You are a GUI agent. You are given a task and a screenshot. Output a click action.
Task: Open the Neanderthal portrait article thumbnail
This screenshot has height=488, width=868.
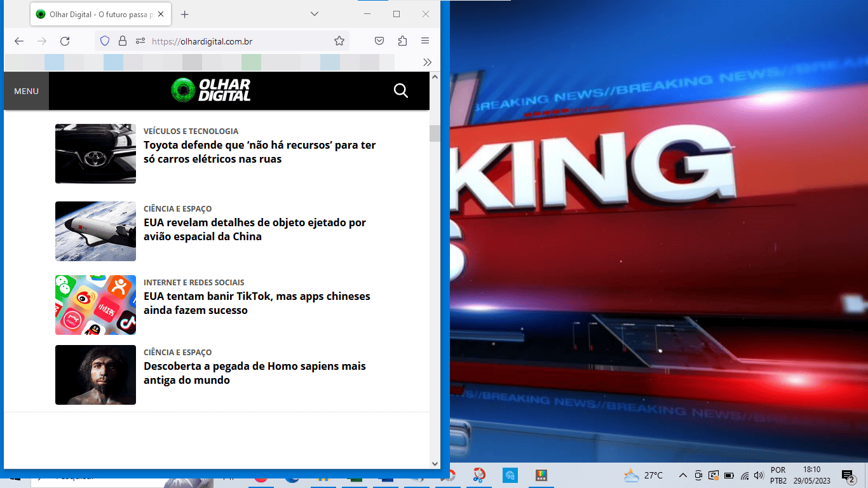(95, 375)
